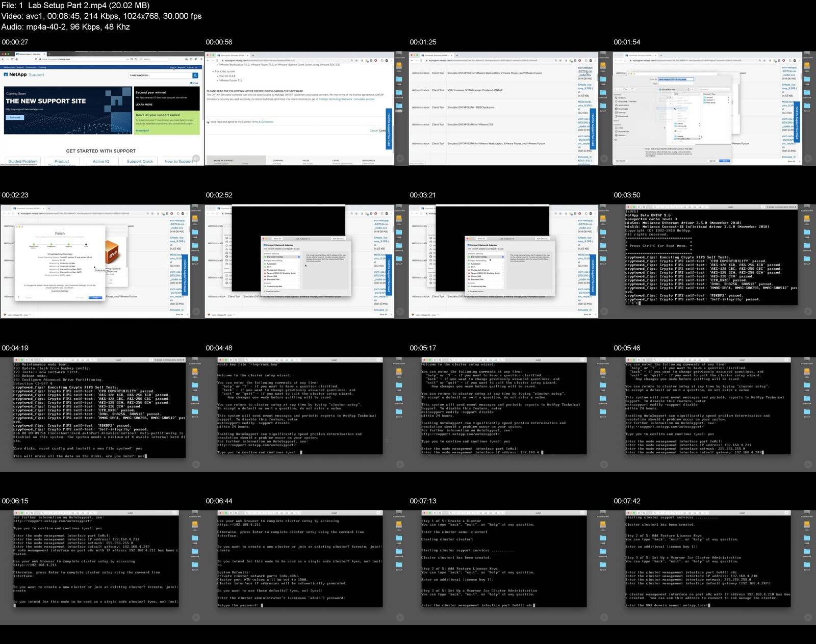View the thumbnail frame at 00:03:21
816x644 pixels.
(509, 261)
